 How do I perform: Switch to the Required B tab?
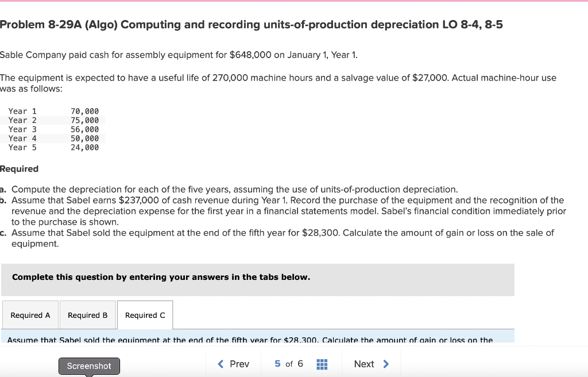[87, 315]
